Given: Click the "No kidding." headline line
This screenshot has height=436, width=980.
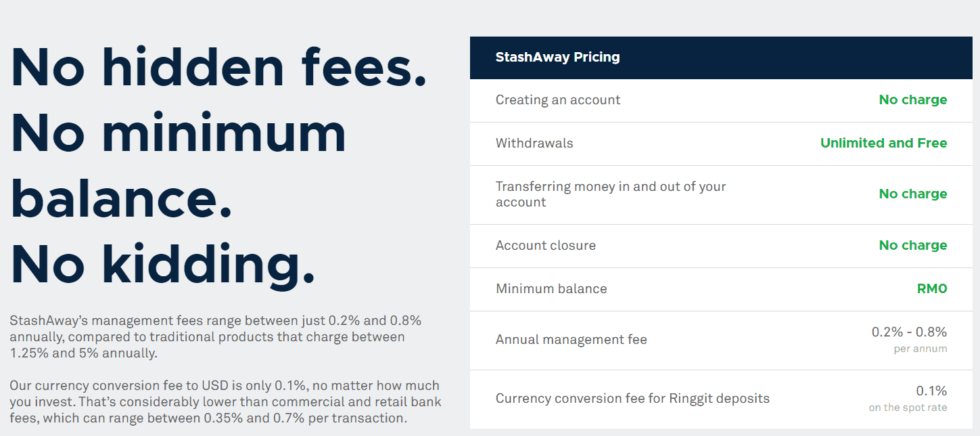Looking at the screenshot, I should tap(163, 264).
